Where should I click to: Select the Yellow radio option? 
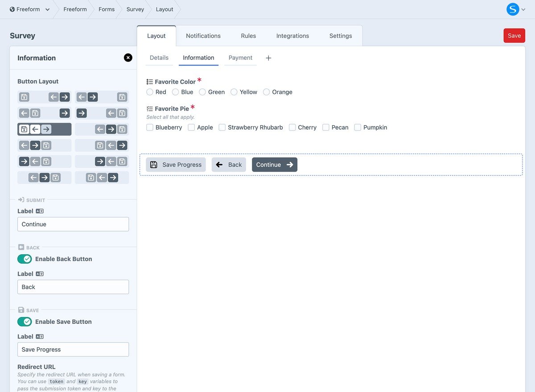[234, 92]
